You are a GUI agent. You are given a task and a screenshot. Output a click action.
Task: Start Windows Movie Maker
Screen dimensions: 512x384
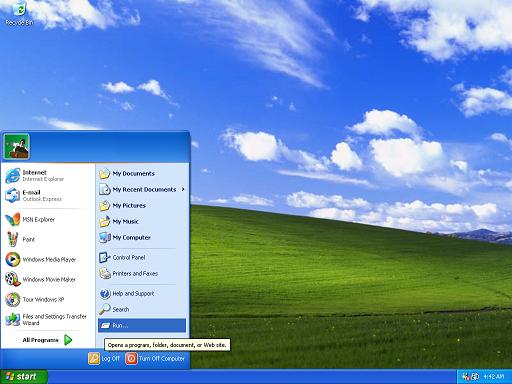[x=48, y=279]
